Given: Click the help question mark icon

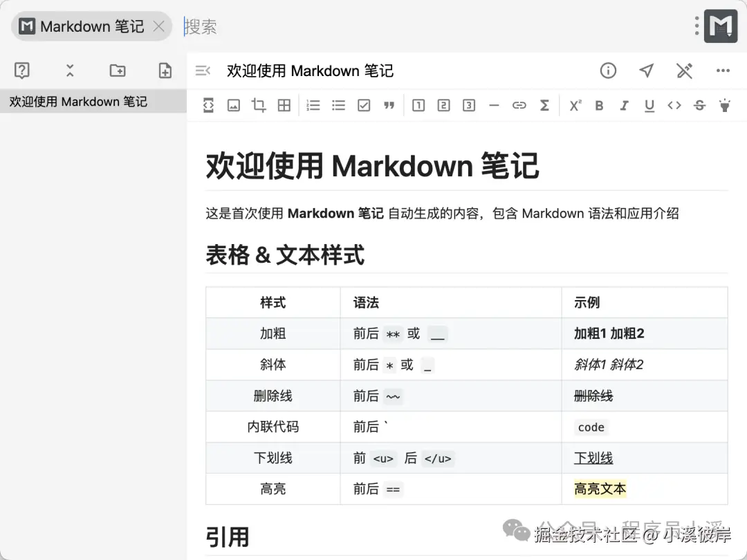Looking at the screenshot, I should point(22,71).
